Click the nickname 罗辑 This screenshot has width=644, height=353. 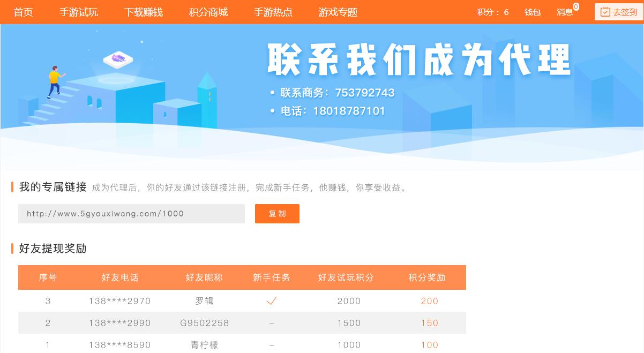pos(205,301)
